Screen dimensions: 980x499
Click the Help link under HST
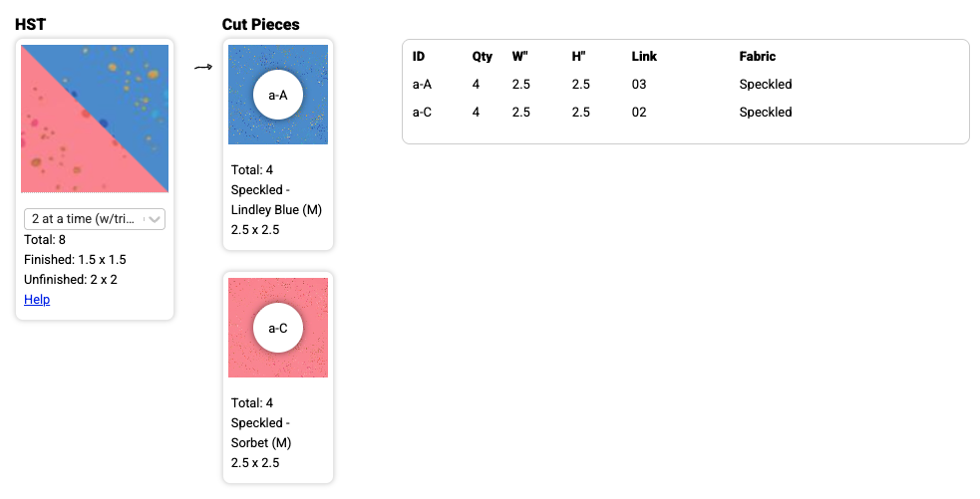click(37, 300)
